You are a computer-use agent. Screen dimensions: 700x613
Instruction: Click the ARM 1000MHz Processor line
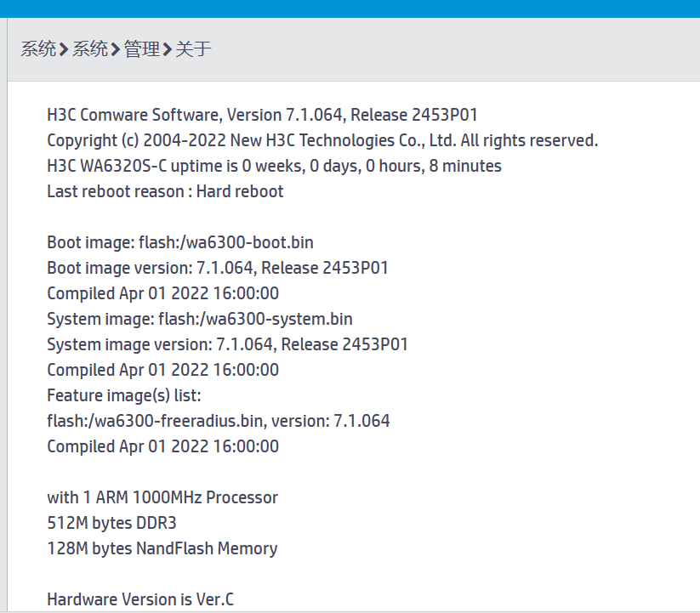tap(162, 497)
